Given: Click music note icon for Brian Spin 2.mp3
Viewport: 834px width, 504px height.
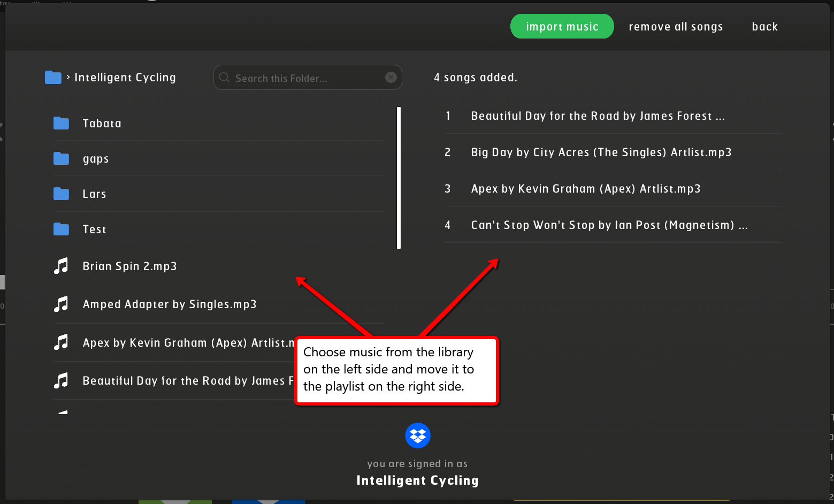Looking at the screenshot, I should tap(62, 266).
